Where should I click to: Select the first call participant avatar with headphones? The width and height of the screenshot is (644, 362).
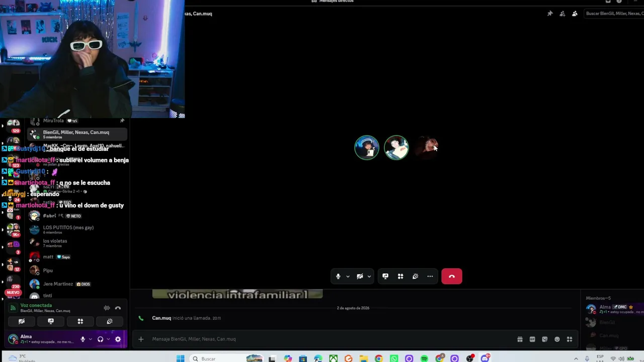click(x=367, y=147)
